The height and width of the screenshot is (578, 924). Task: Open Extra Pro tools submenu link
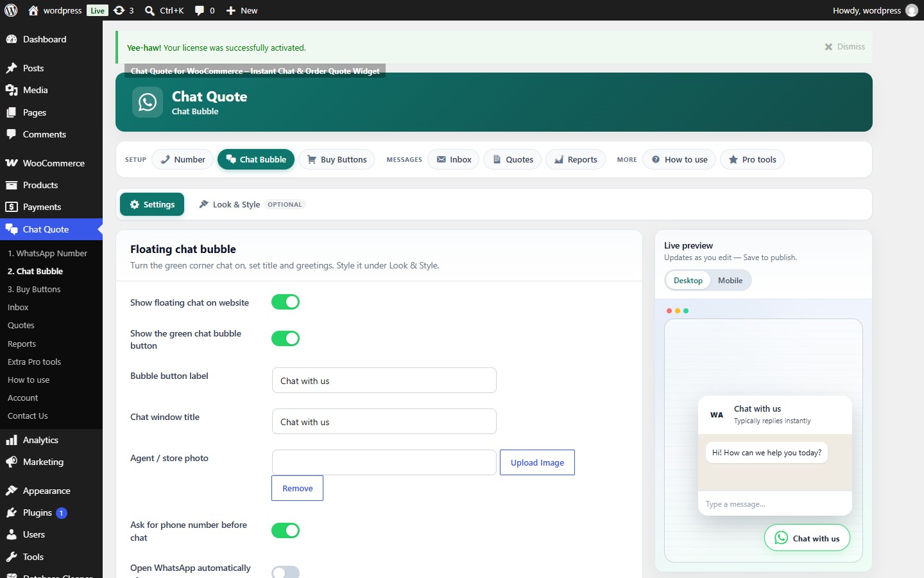coord(34,362)
